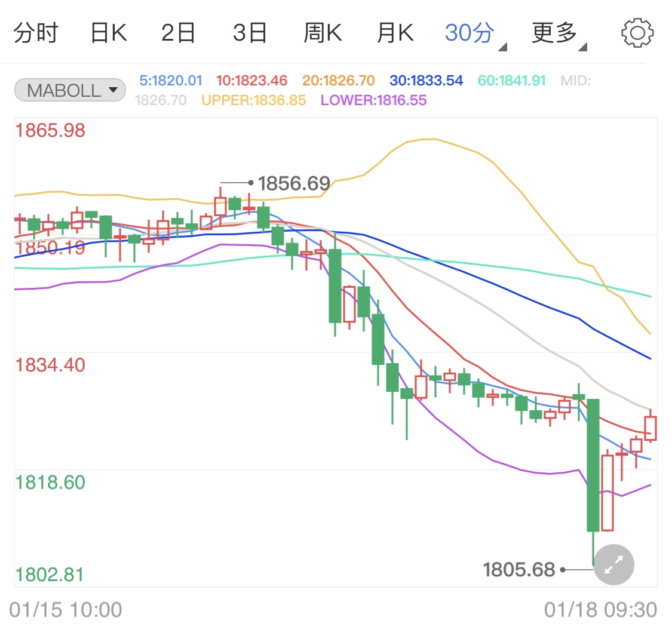Switch to the 日K tab

pos(108,33)
